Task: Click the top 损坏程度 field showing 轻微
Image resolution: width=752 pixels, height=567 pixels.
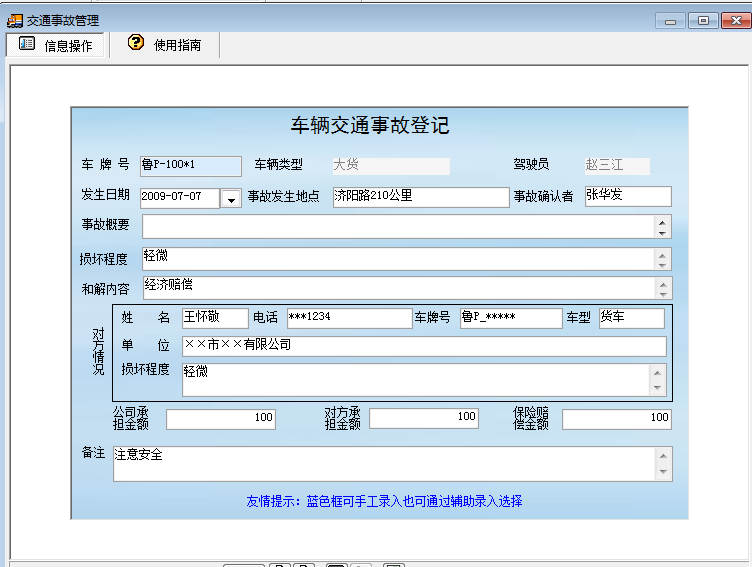Action: [398, 259]
